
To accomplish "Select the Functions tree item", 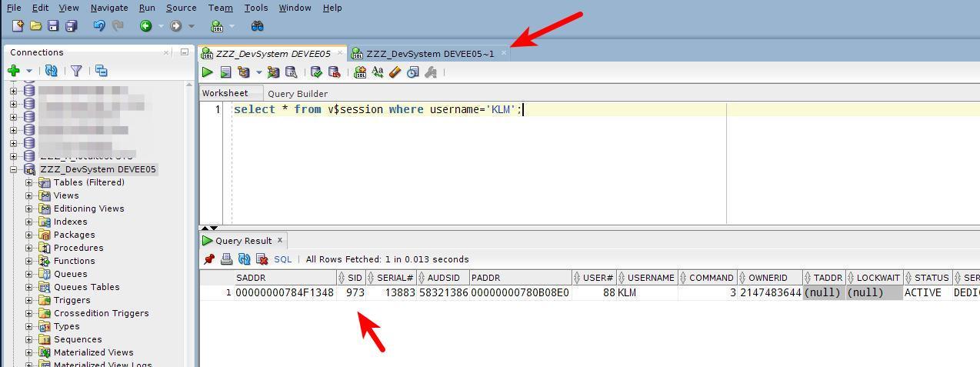I will tap(75, 261).
